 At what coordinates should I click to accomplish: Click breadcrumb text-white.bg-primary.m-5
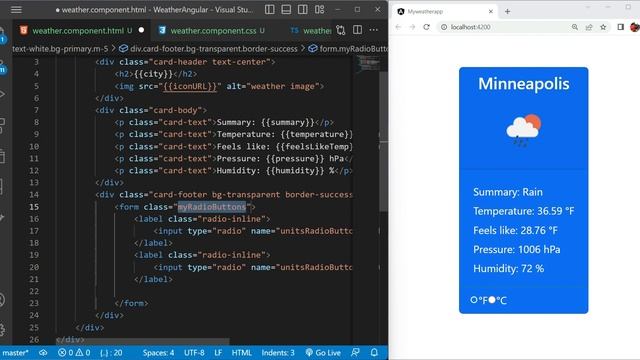point(60,49)
